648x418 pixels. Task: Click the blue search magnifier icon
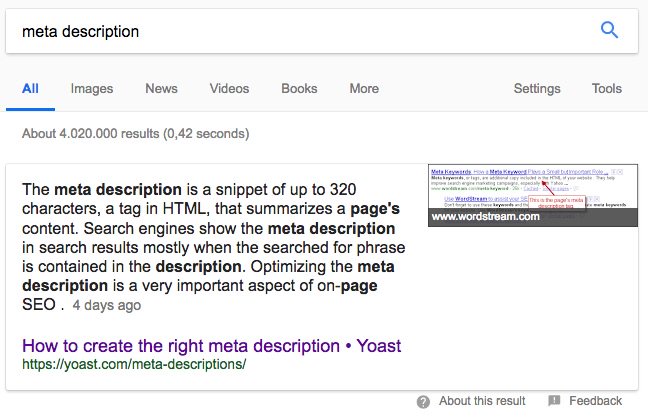pos(609,30)
